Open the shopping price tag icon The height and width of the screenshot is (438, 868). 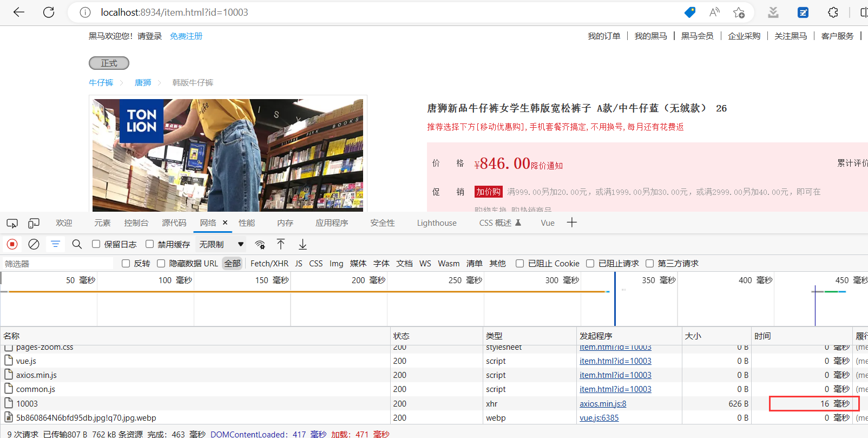(689, 12)
